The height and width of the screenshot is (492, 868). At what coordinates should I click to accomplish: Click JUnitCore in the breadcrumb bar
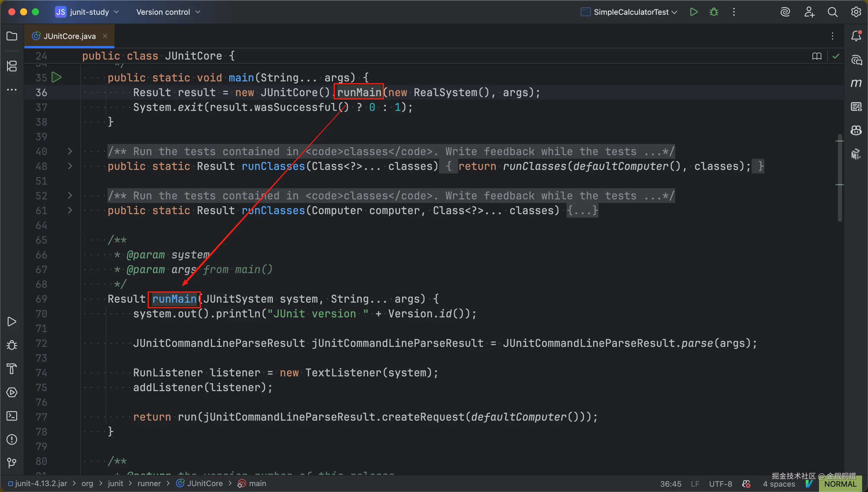(205, 483)
